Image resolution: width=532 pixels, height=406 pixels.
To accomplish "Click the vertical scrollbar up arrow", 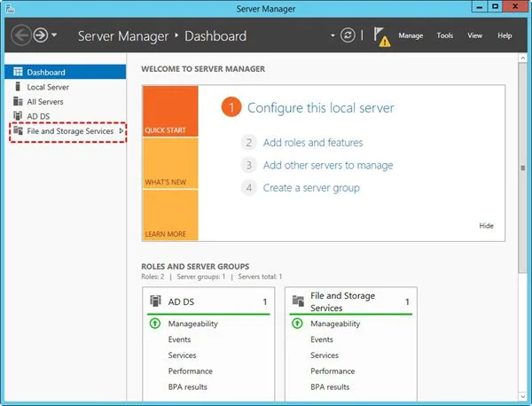I will (x=522, y=58).
